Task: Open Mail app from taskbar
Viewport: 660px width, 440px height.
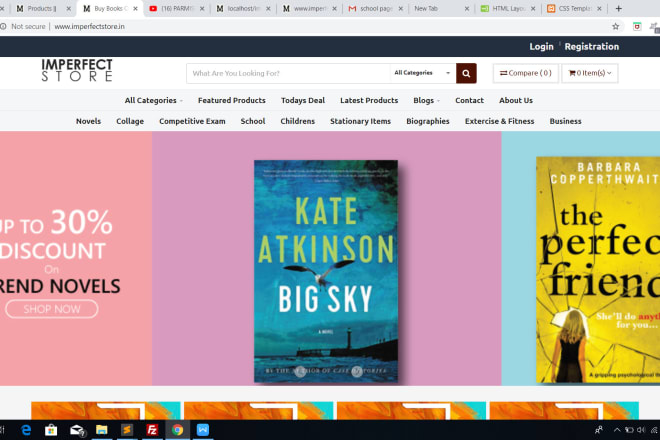Action: [77, 430]
